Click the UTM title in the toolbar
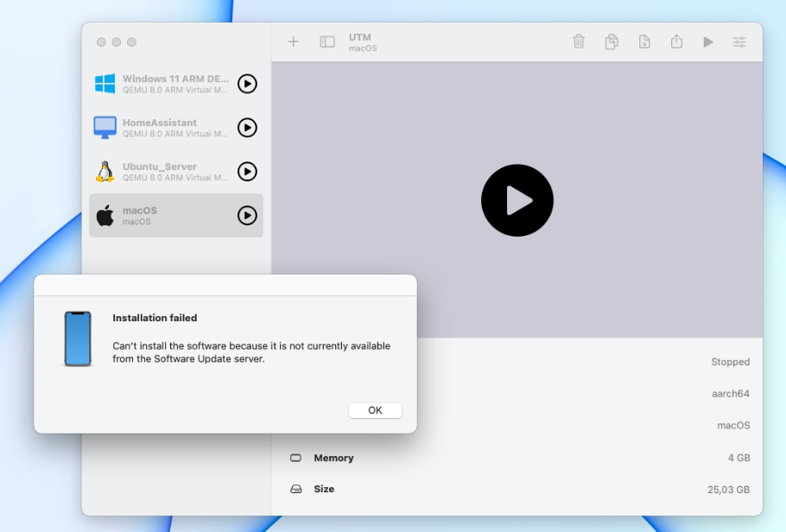 pos(360,37)
